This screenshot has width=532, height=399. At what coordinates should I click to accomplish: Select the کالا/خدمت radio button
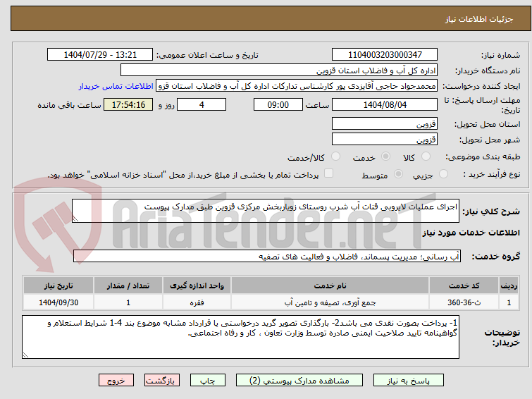335,156
